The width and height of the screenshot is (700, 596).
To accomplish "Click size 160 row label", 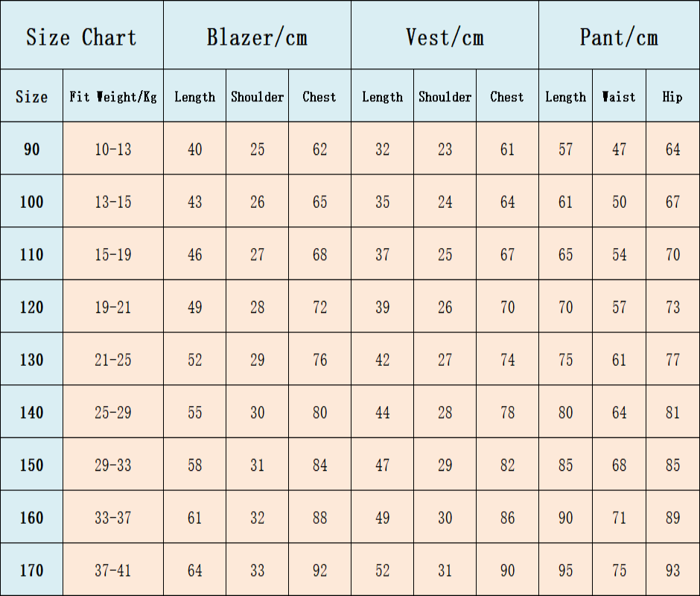I will 32,517.
